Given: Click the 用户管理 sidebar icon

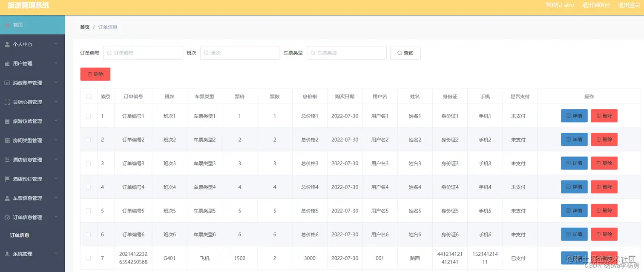Looking at the screenshot, I should coord(7,63).
